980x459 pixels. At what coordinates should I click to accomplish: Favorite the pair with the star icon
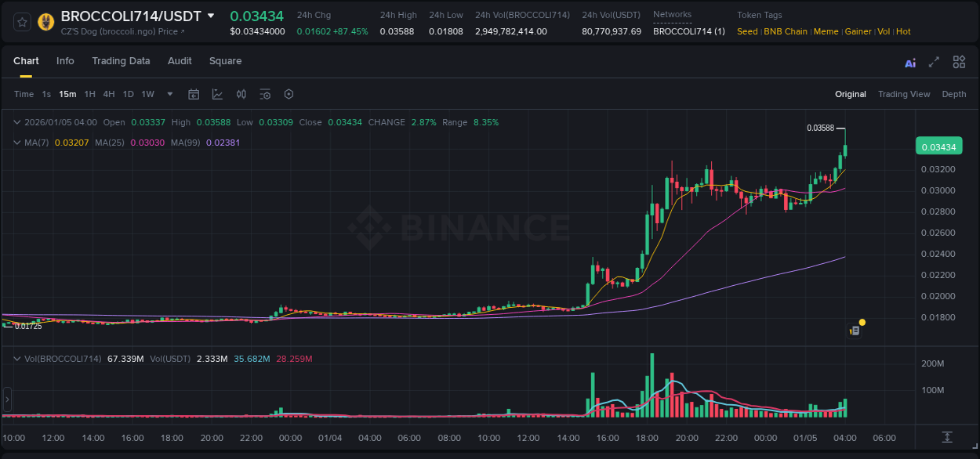20,22
